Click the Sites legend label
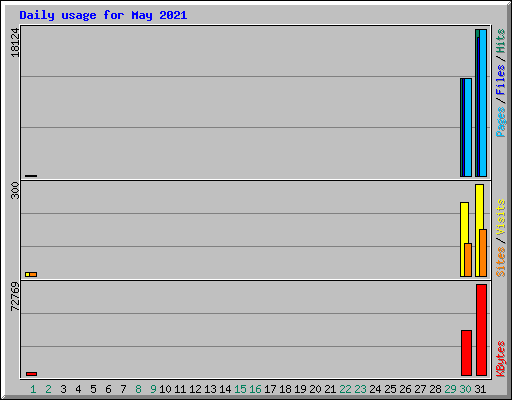Screen dimensions: 512x400 pos(500,262)
